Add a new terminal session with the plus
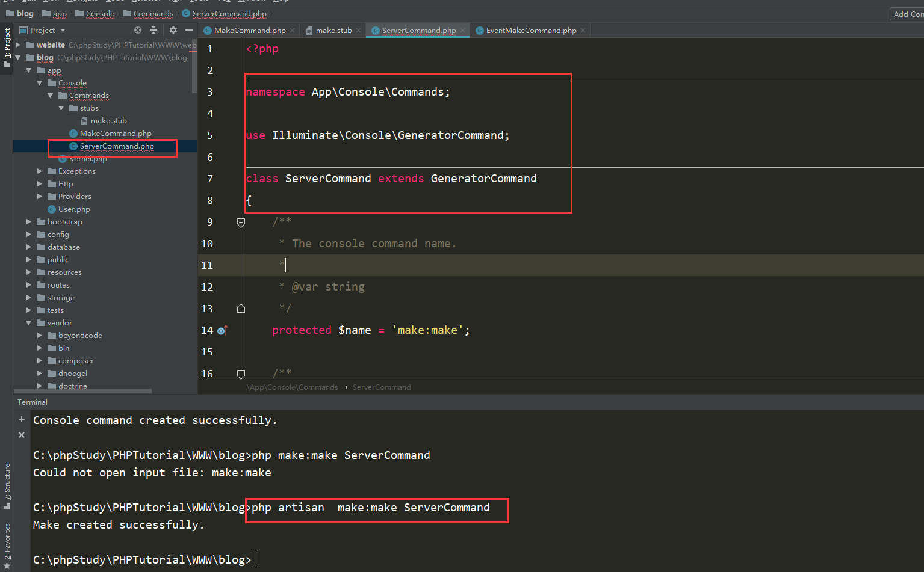 coord(22,419)
